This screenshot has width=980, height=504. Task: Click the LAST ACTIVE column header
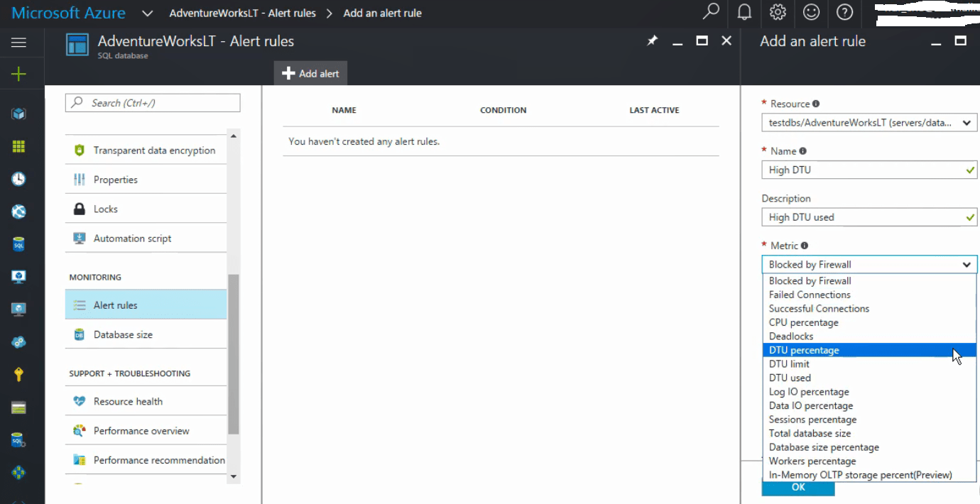tap(654, 110)
